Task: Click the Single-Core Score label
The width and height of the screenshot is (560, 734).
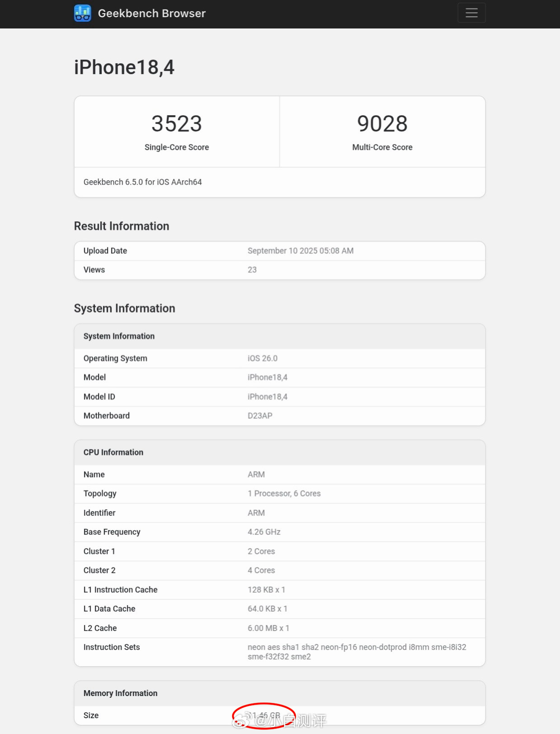Action: coord(177,147)
